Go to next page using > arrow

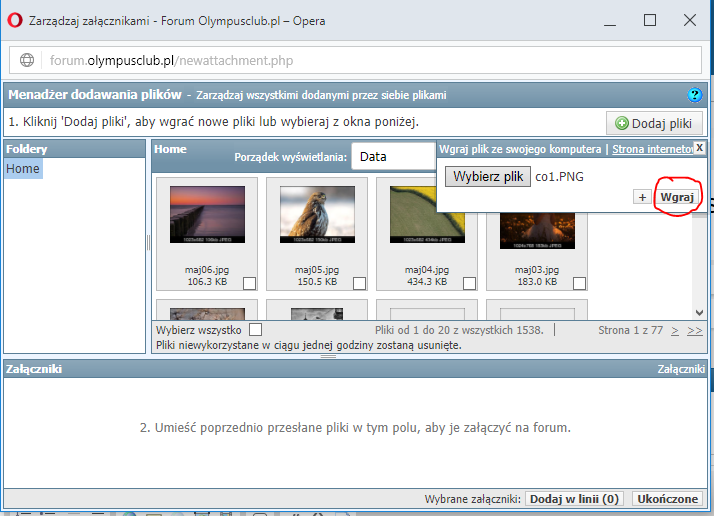click(x=675, y=329)
